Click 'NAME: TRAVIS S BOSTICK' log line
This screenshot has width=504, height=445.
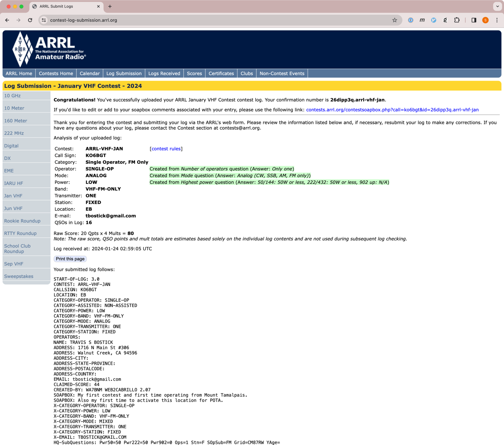pos(83,342)
